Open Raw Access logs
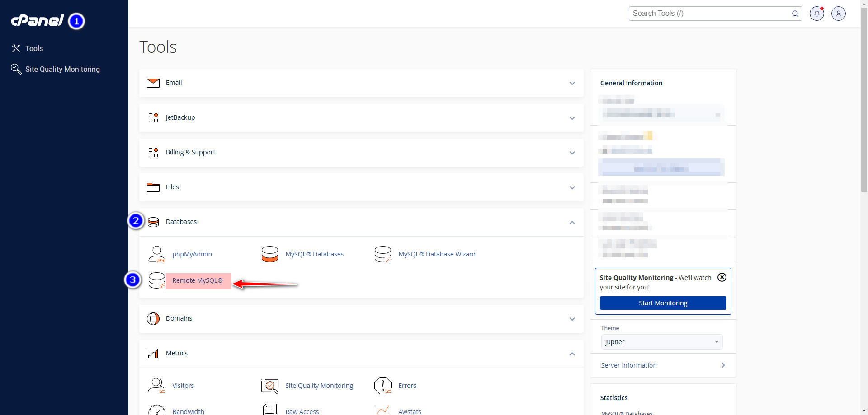This screenshot has width=868, height=415. [x=302, y=411]
